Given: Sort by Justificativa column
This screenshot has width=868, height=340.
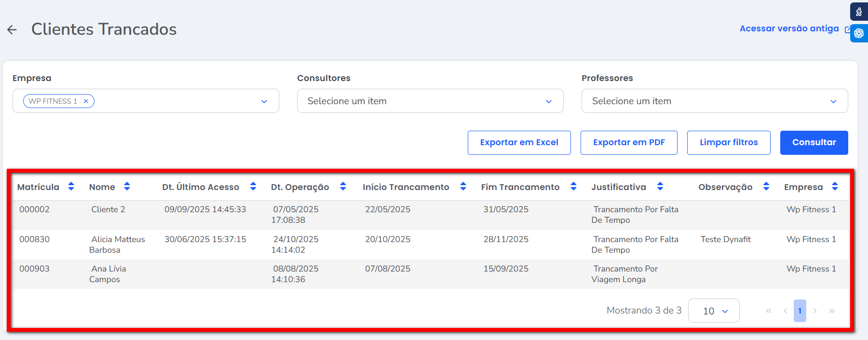Looking at the screenshot, I should click(x=660, y=187).
